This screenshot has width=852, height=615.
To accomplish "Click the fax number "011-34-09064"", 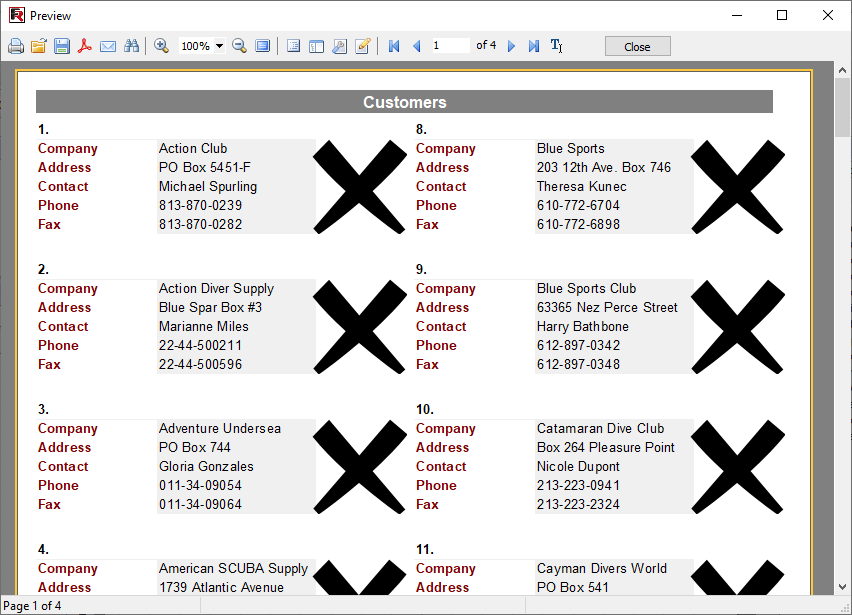I will 201,504.
